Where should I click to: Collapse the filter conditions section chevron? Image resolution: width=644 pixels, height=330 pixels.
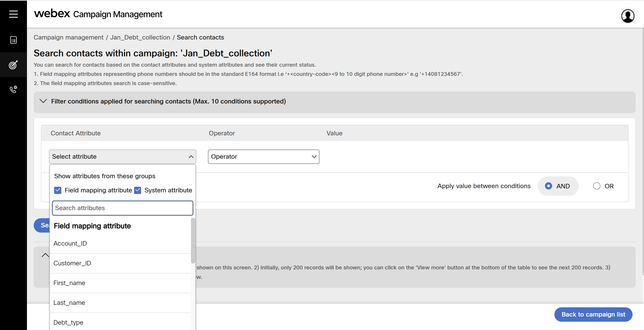[x=43, y=101]
